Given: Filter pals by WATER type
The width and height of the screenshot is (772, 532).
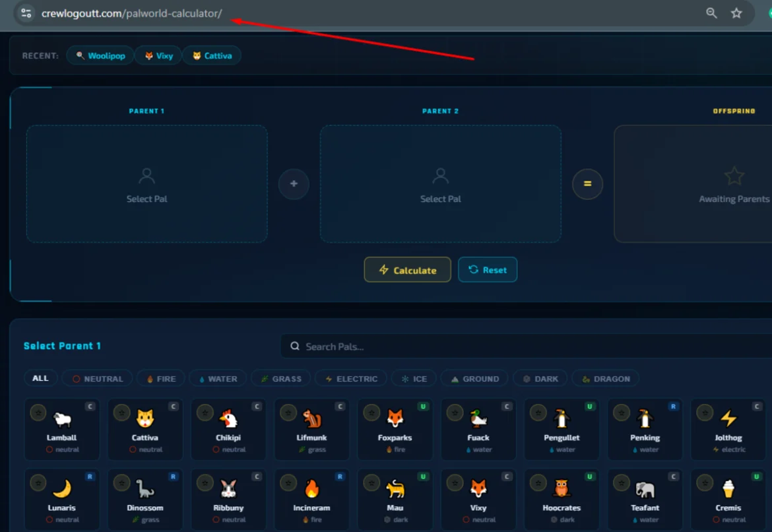Looking at the screenshot, I should click(218, 378).
